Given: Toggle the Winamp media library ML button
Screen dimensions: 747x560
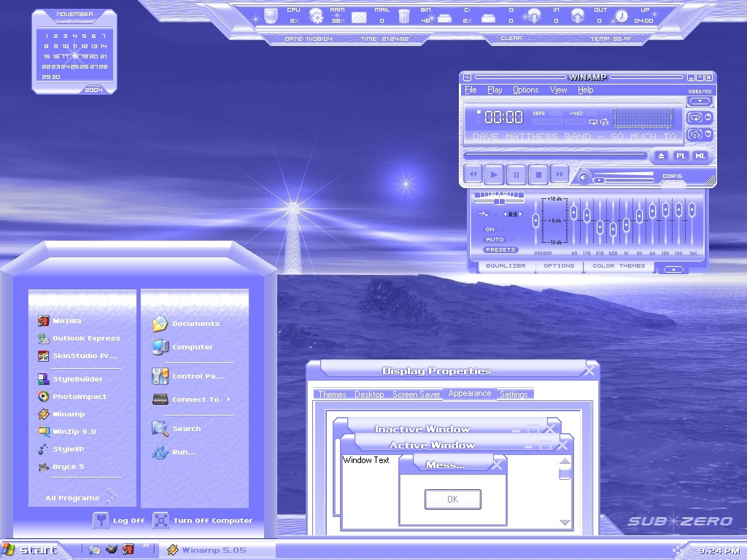Looking at the screenshot, I should tap(700, 156).
